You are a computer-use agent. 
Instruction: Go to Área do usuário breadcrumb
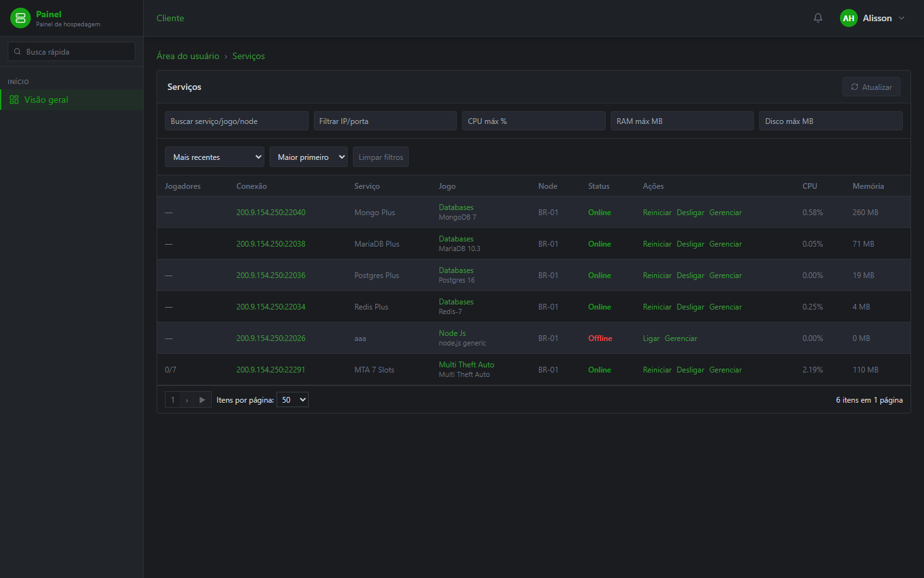point(188,56)
